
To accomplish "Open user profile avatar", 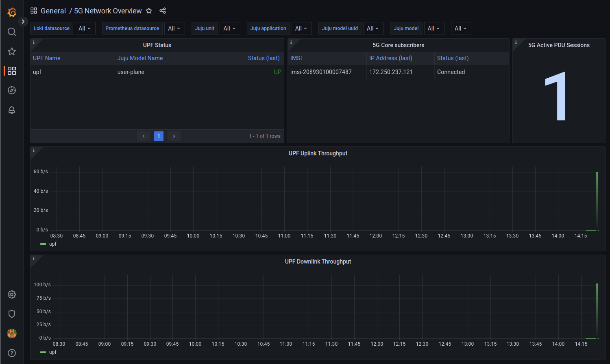I will (x=12, y=333).
